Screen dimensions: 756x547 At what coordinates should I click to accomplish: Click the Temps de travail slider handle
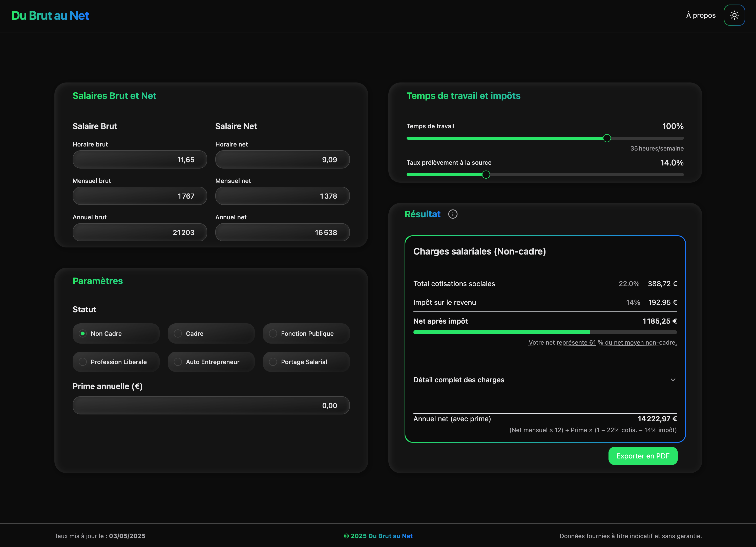pyautogui.click(x=607, y=138)
